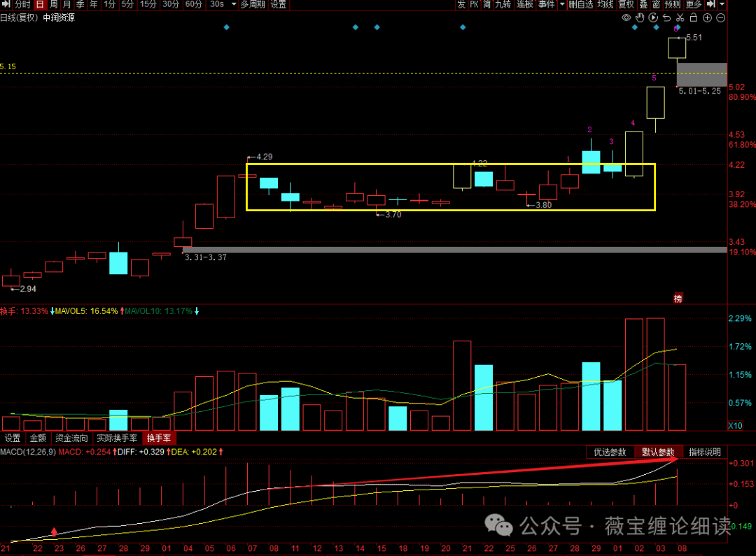Switch to the 实际换手率 tab
The height and width of the screenshot is (556, 756).
tap(117, 438)
